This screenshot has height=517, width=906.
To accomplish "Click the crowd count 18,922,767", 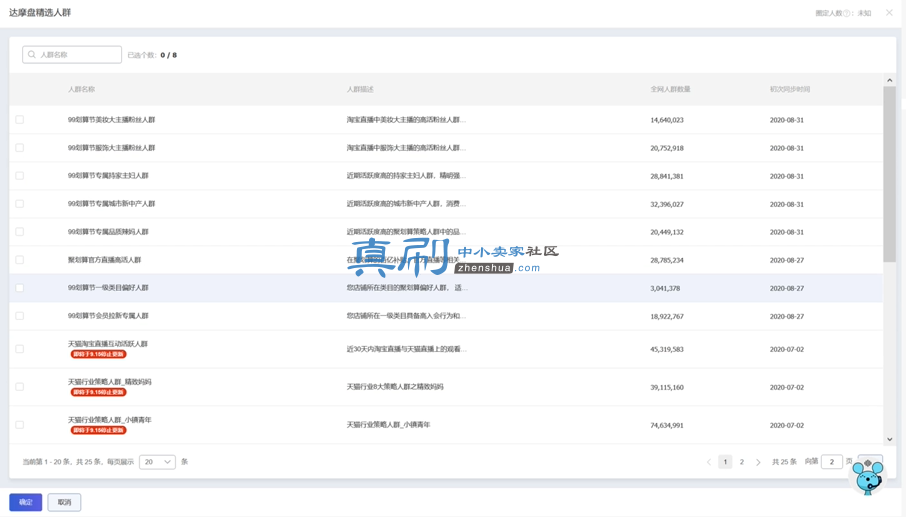I will [x=667, y=317].
